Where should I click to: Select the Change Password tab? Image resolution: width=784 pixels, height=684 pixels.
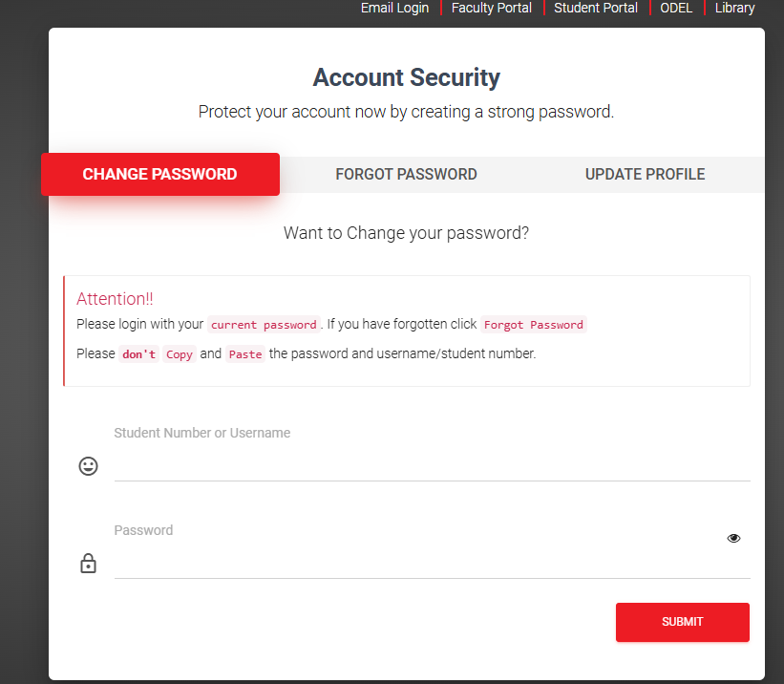160,174
